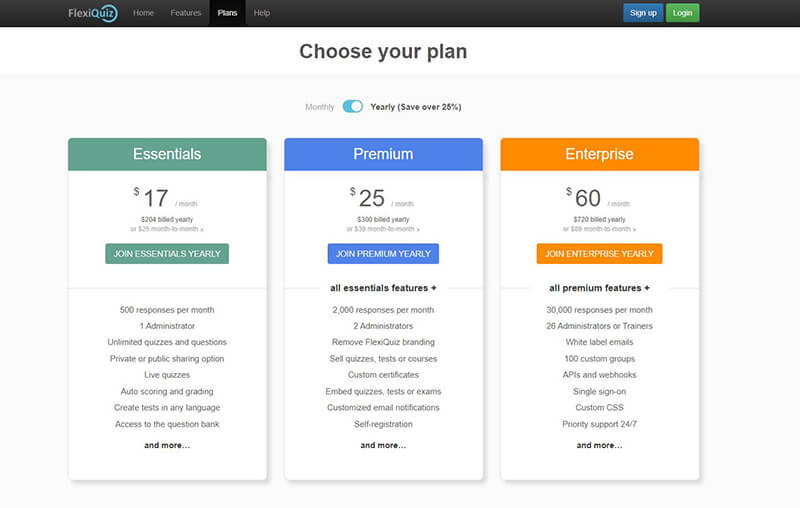
Task: Toggle the Monthly/Yearly billing switch
Action: pyautogui.click(x=353, y=106)
